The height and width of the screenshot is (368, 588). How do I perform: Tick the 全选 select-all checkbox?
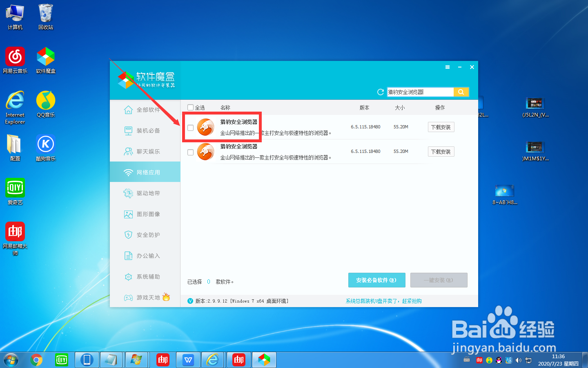pyautogui.click(x=190, y=108)
